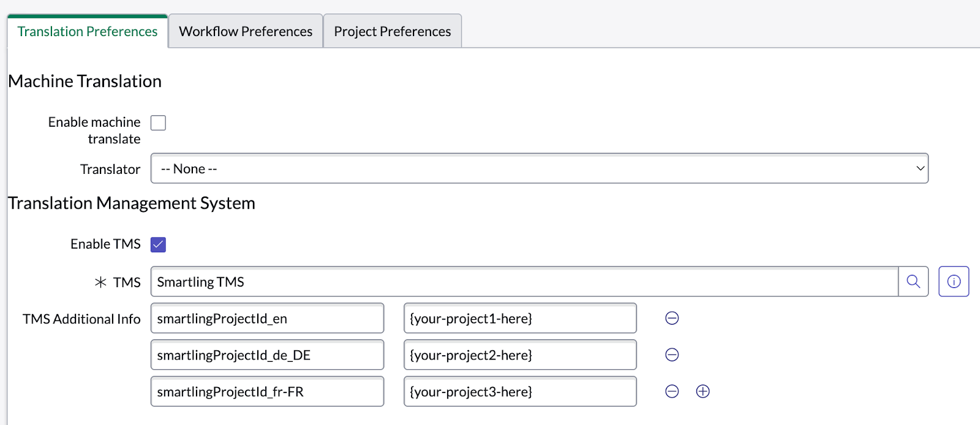Screen dimensions: 980x425
Task: Focus the {your-project3-here} value field
Action: pos(520,392)
